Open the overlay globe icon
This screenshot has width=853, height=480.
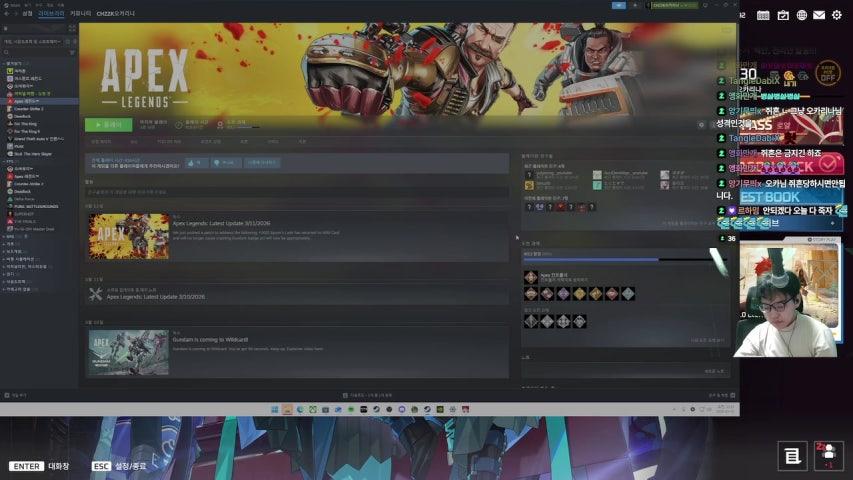coord(801,15)
